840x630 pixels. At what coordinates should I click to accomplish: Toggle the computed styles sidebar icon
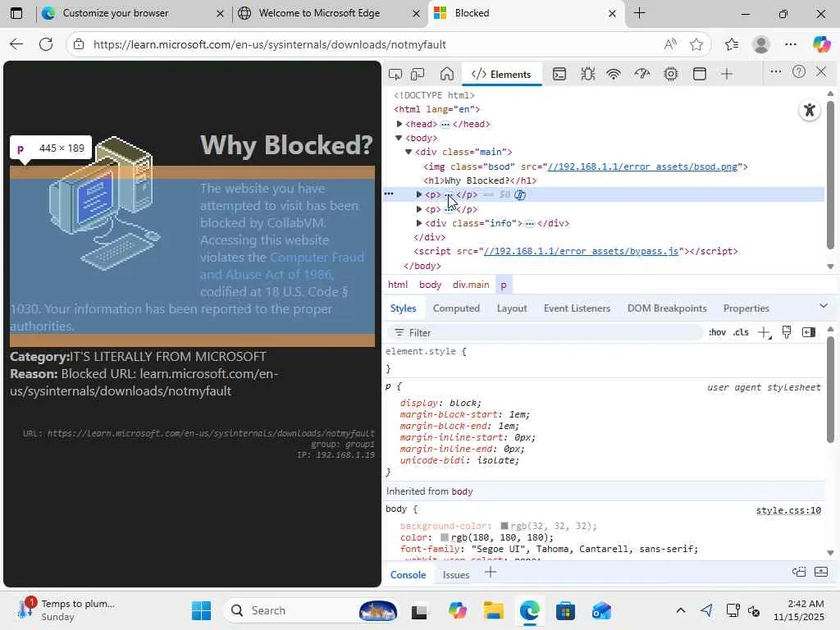[x=809, y=333]
